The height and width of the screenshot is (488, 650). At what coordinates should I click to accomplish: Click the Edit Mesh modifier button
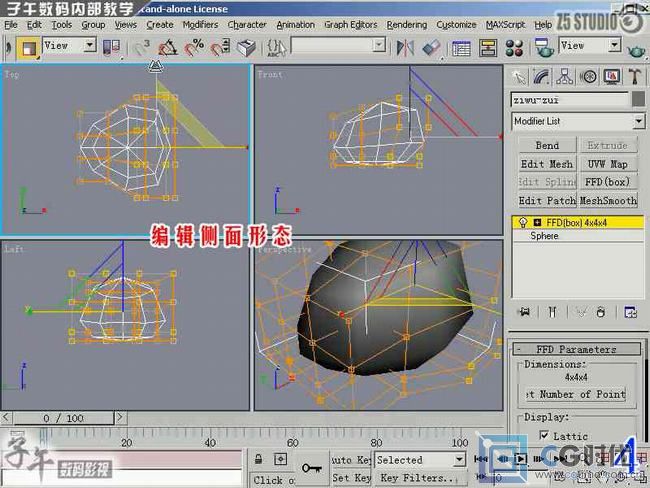pyautogui.click(x=547, y=164)
